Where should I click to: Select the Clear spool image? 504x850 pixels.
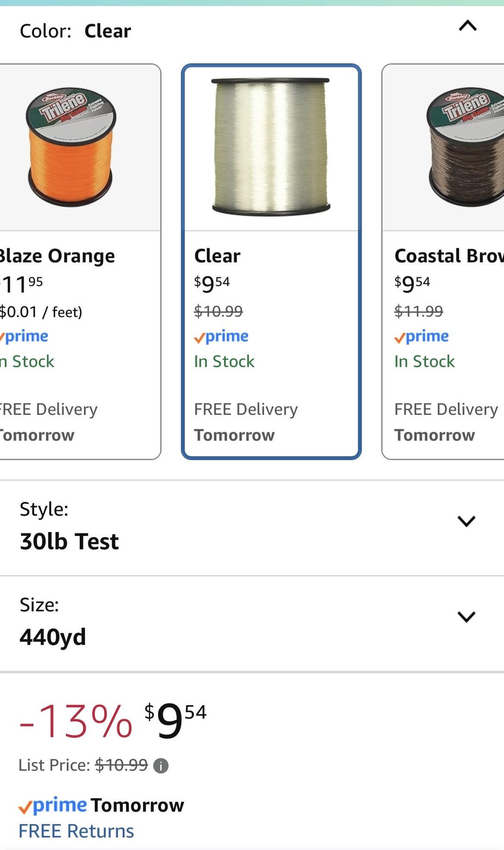point(271,147)
